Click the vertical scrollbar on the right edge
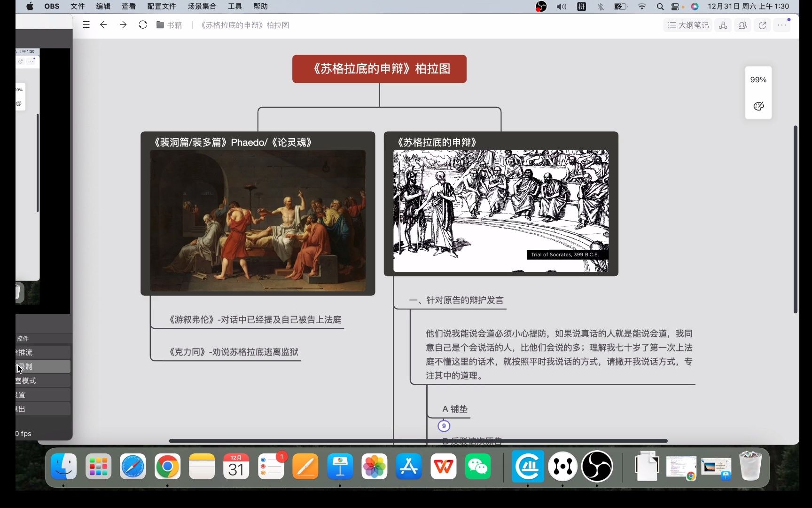This screenshot has width=812, height=508. pyautogui.click(x=796, y=219)
